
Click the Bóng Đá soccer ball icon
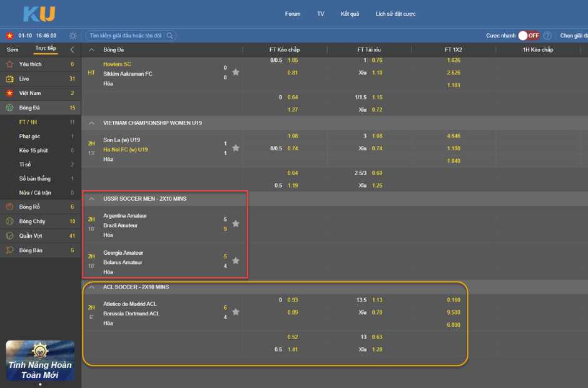(10, 108)
